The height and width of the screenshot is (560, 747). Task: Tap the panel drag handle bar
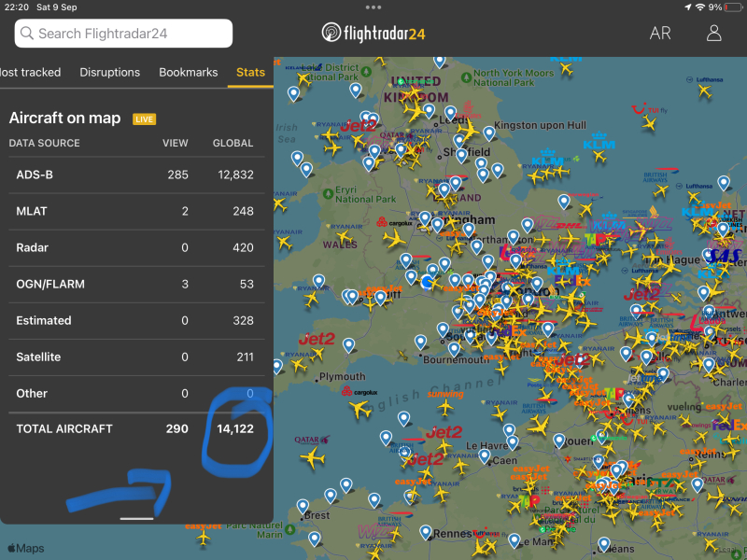(x=136, y=519)
